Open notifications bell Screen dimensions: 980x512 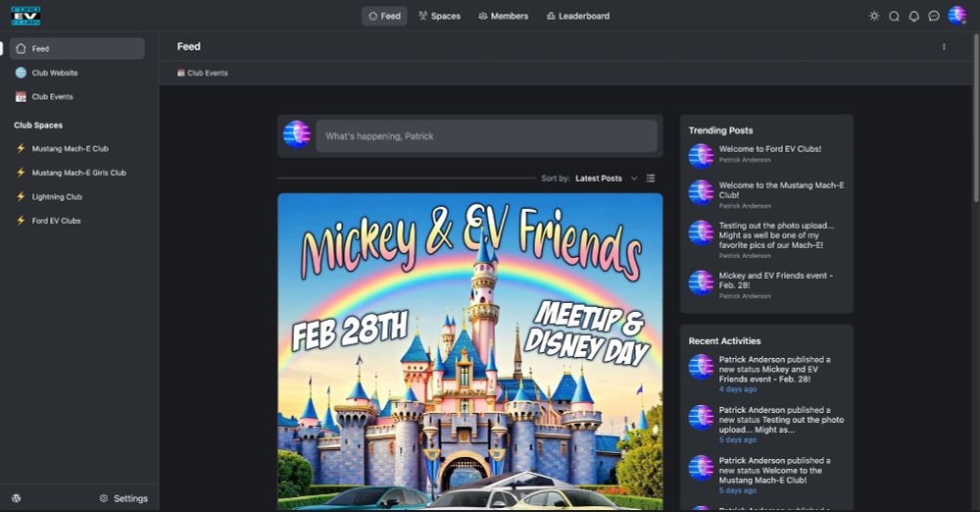point(913,17)
